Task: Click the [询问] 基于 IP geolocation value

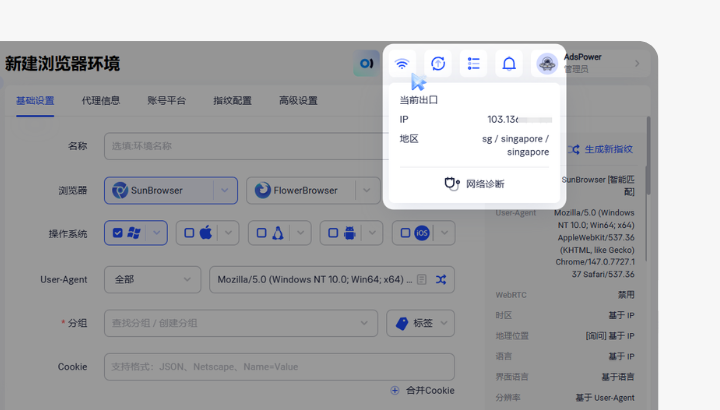Action: [x=610, y=336]
